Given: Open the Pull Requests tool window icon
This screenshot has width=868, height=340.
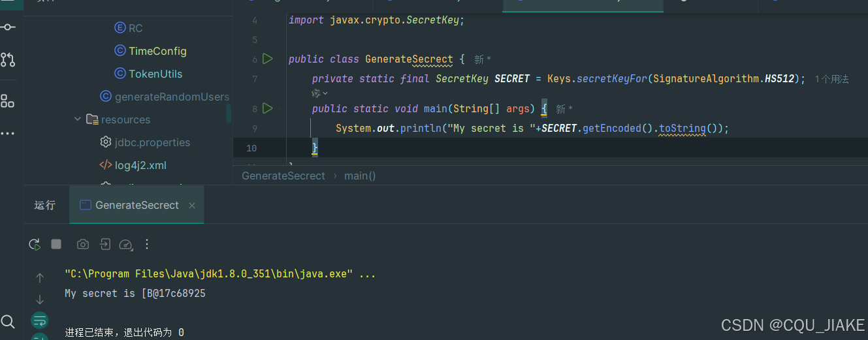Looking at the screenshot, I should (x=8, y=60).
